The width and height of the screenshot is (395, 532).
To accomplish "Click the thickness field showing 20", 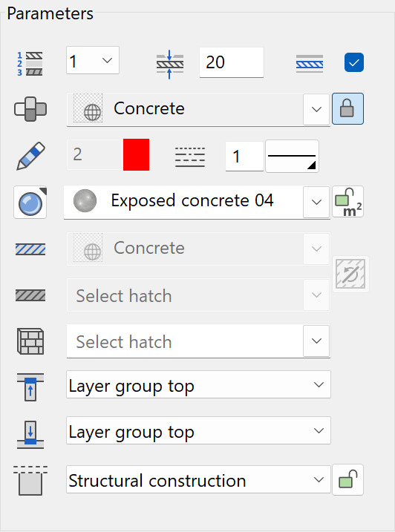I will pyautogui.click(x=232, y=62).
